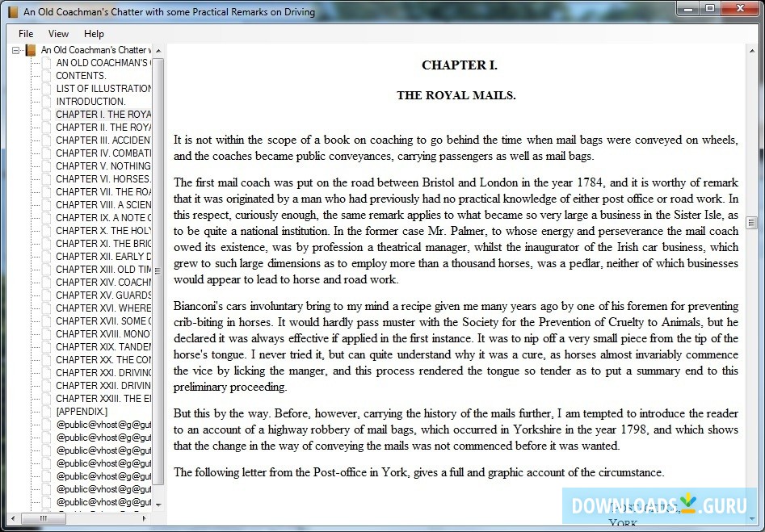Click the app icon in title bar
765x532 pixels.
(13, 11)
